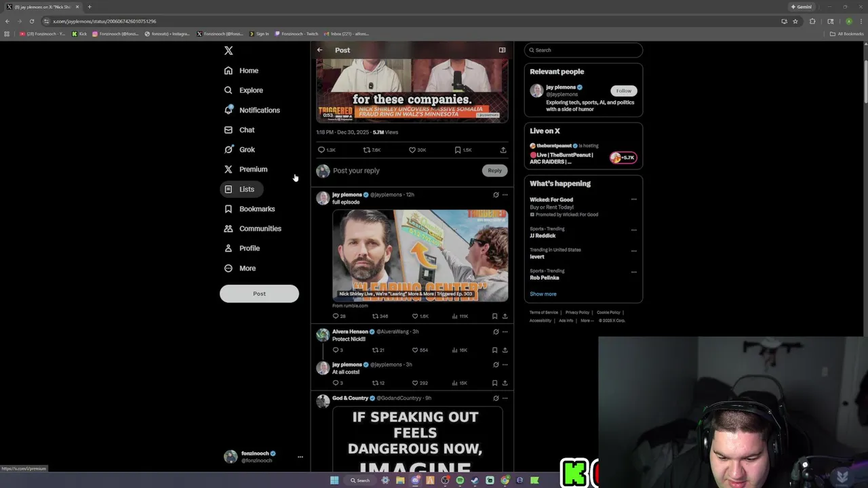
Task: Share the full episode reply
Action: [505, 317]
